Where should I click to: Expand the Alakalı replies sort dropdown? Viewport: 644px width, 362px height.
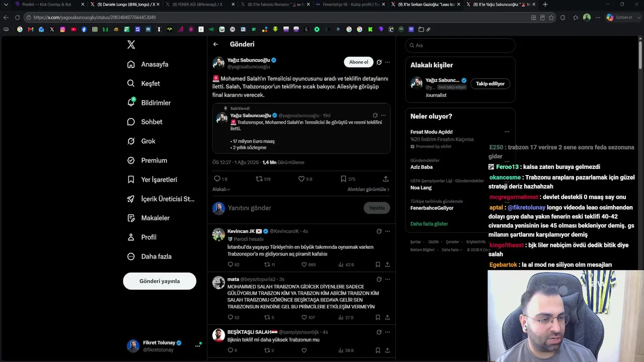(x=221, y=190)
